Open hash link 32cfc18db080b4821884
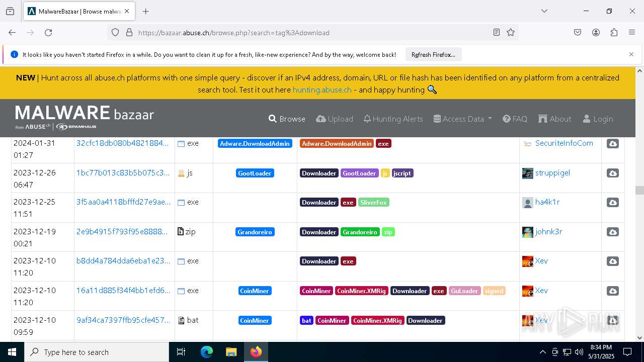The height and width of the screenshot is (362, 644). (123, 143)
